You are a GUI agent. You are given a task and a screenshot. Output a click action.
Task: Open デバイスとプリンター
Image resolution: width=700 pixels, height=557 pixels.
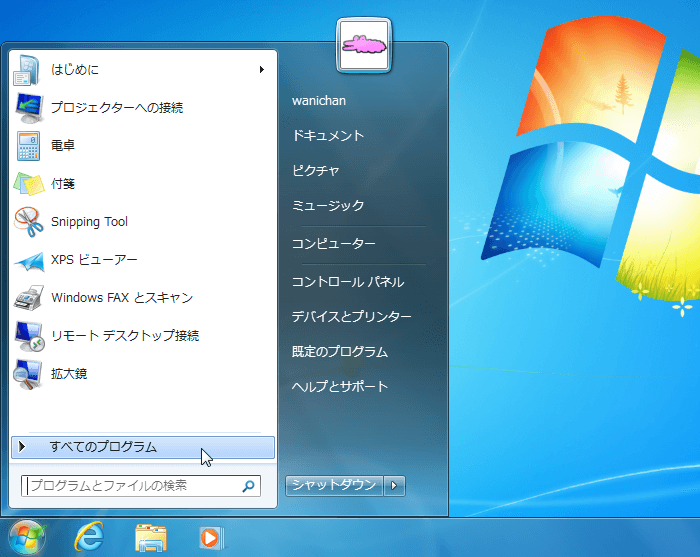(352, 317)
